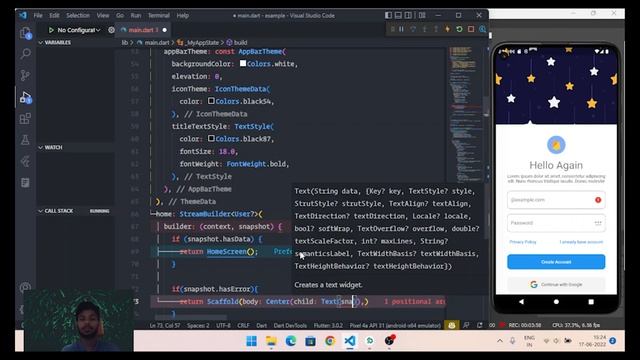Stop debugging with red square
Viewport: 640px width, 360px height.
point(471,29)
